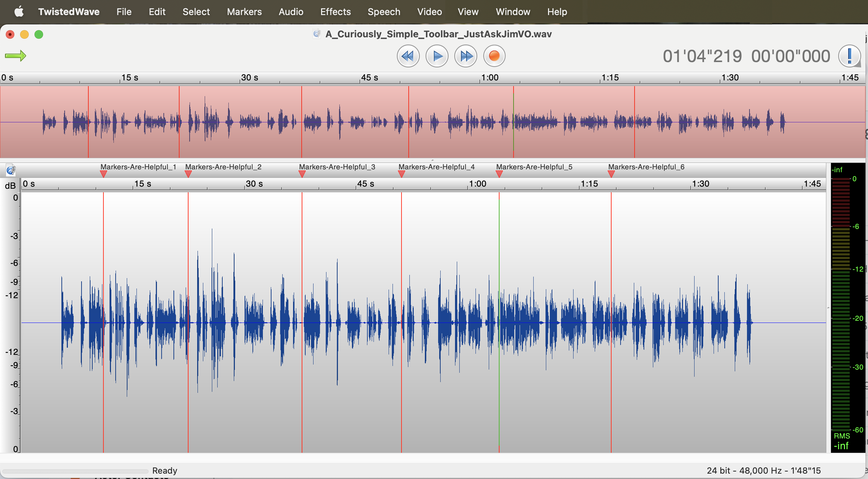The height and width of the screenshot is (479, 868).
Task: Click the overview ruler at the 1:15 label
Action: (x=610, y=78)
